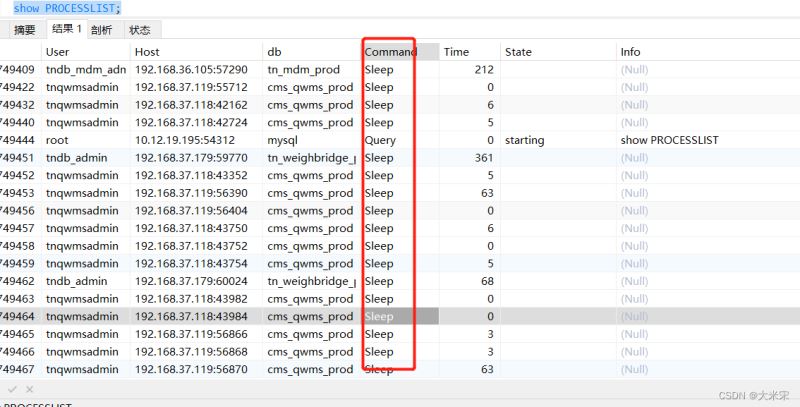This screenshot has height=407, width=800.
Task: Click host 192.168.37.179:60024
Action: point(191,281)
